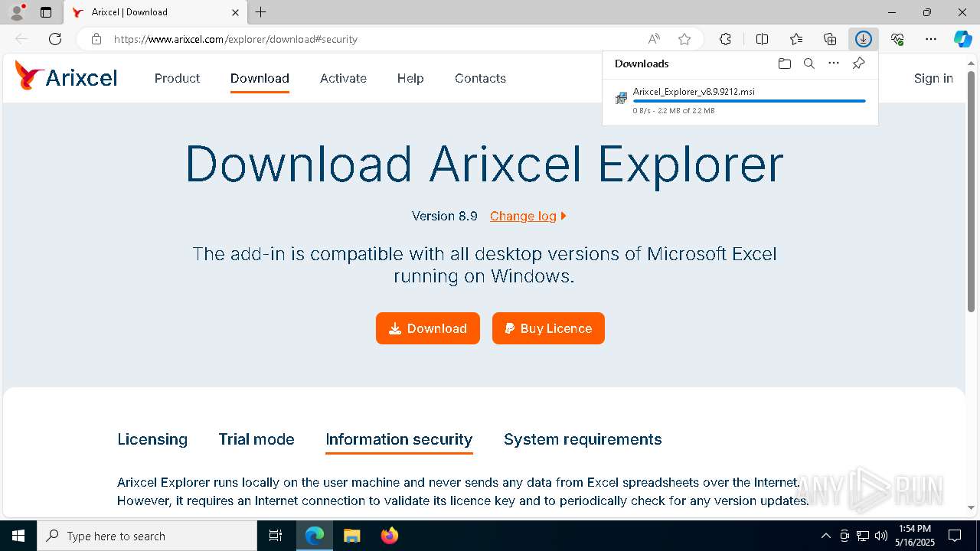Toggle Downloads toolbar button
980x551 pixels.
coord(864,39)
